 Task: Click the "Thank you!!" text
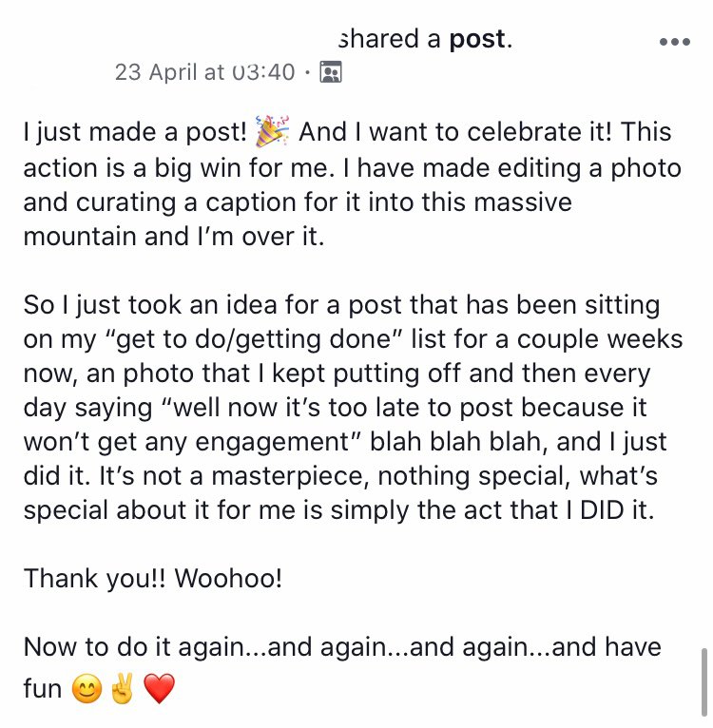pos(95,579)
